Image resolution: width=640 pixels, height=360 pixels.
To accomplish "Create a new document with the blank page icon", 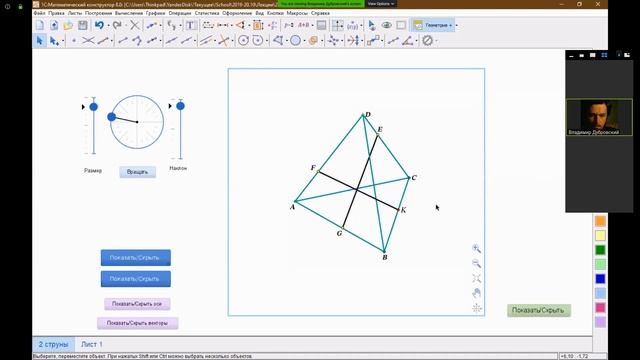I will (40, 25).
